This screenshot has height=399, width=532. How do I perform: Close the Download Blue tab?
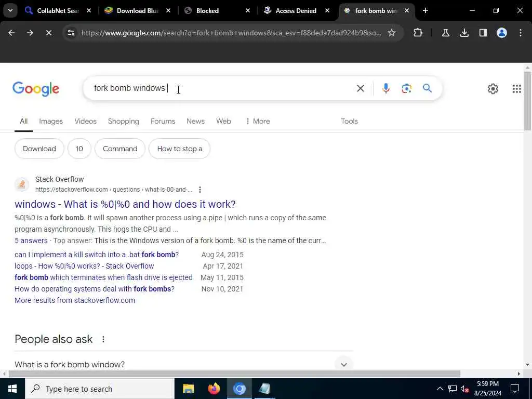pyautogui.click(x=168, y=10)
